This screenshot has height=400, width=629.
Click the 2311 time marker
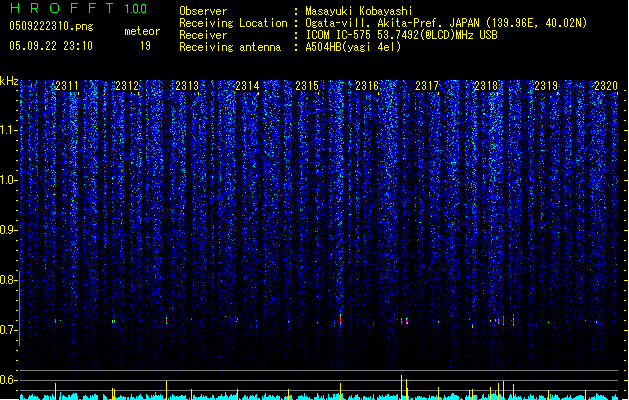click(x=67, y=86)
